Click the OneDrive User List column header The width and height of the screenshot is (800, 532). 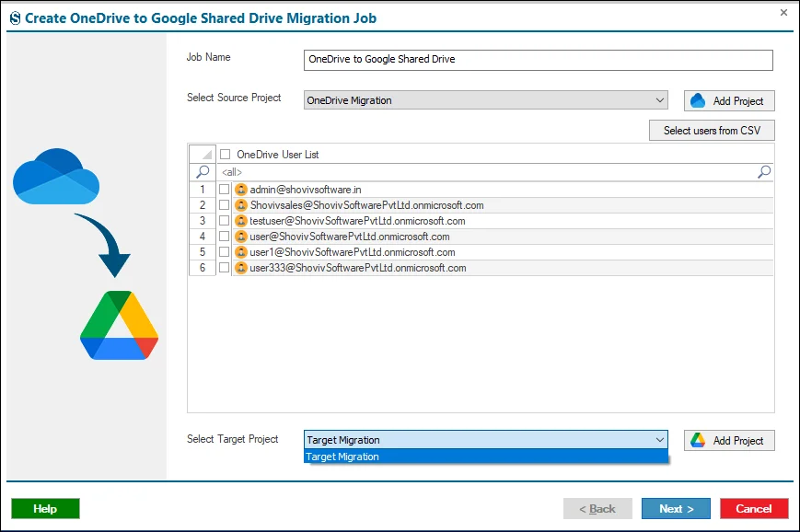(x=495, y=154)
